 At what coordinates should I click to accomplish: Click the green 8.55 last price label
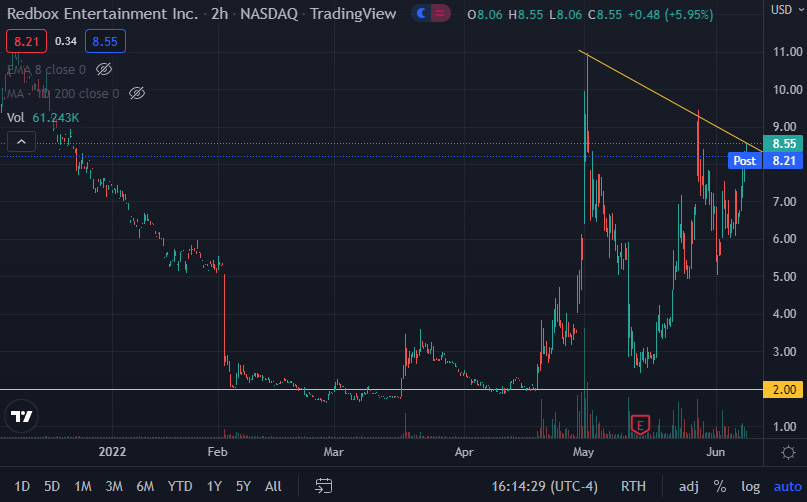point(783,144)
